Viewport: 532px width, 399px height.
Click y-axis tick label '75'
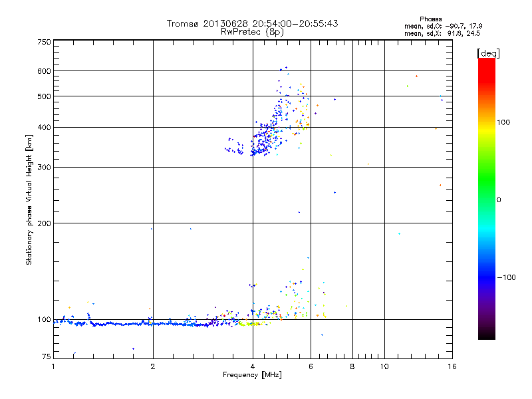(47, 356)
